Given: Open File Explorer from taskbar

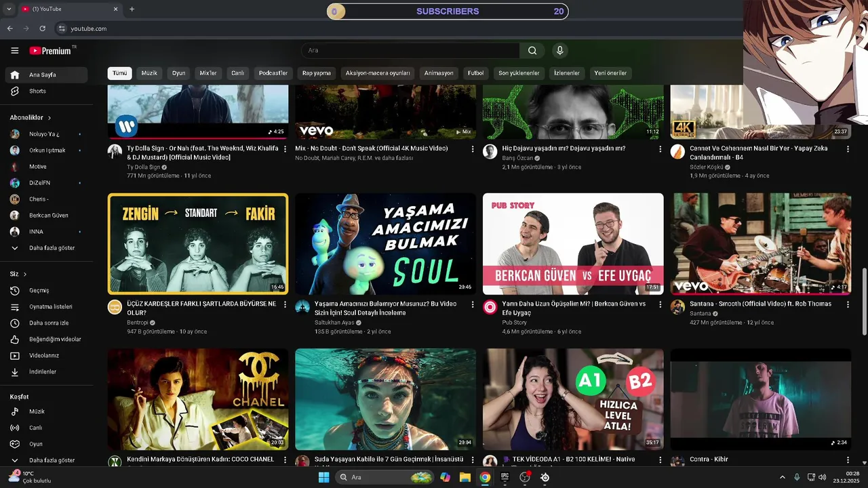Looking at the screenshot, I should coord(465,477).
